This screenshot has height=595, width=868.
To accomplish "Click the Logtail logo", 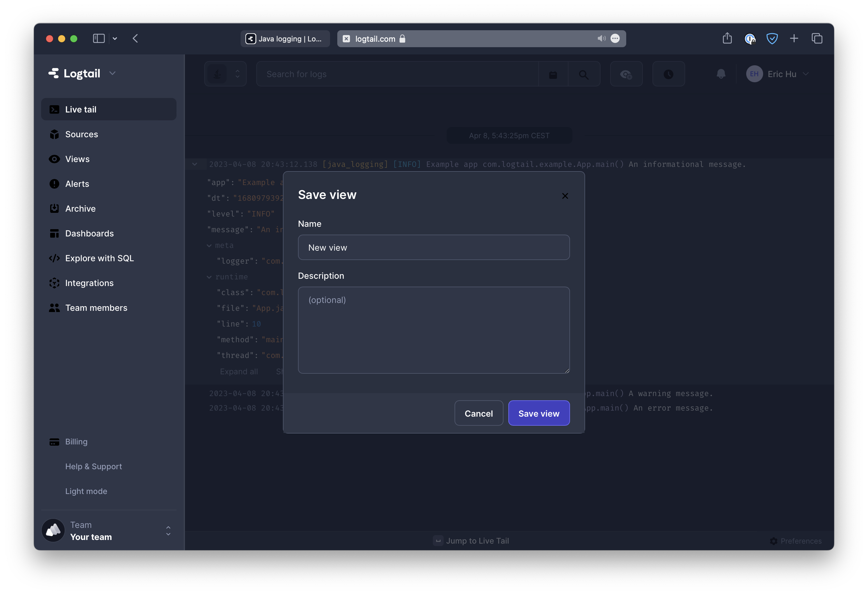I will (x=74, y=73).
